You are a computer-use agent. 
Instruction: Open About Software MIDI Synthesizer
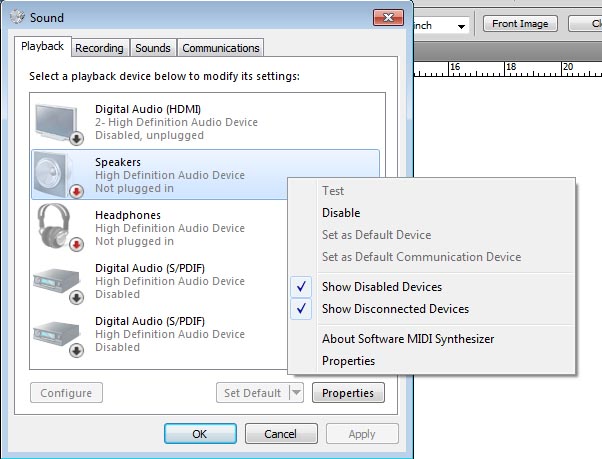(431, 339)
